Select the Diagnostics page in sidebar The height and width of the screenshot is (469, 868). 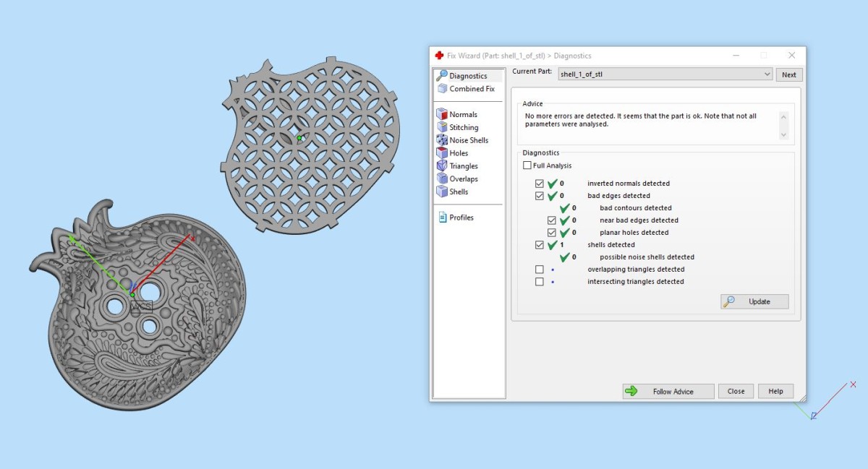[467, 76]
